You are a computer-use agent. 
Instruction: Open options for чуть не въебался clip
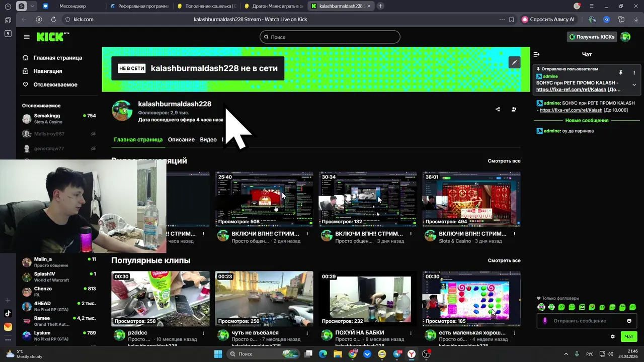(307, 333)
